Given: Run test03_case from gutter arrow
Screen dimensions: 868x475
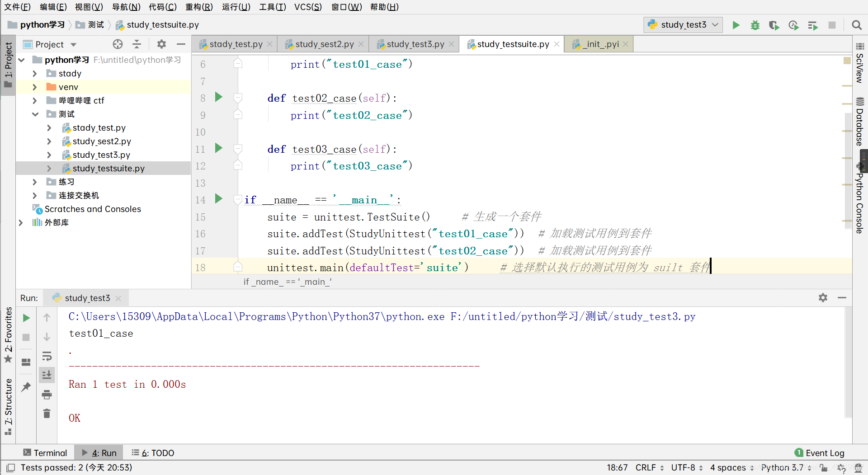Looking at the screenshot, I should pyautogui.click(x=219, y=148).
